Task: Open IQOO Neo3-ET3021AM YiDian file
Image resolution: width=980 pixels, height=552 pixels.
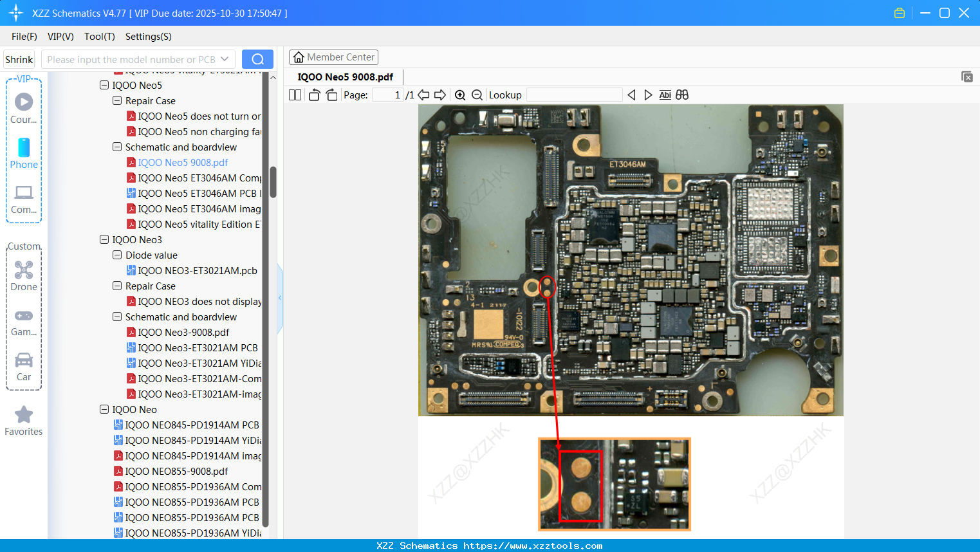Action: 194,363
